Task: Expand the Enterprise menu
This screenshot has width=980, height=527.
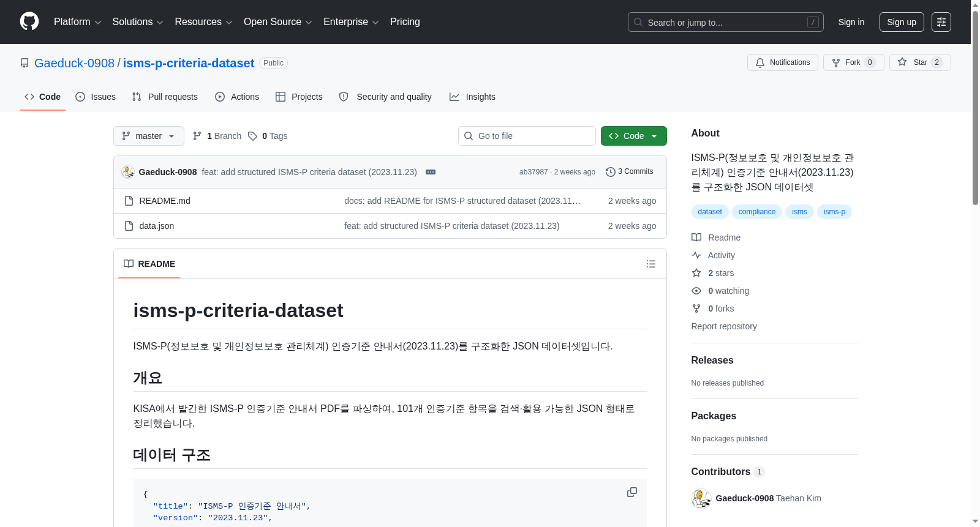Action: 351,22
